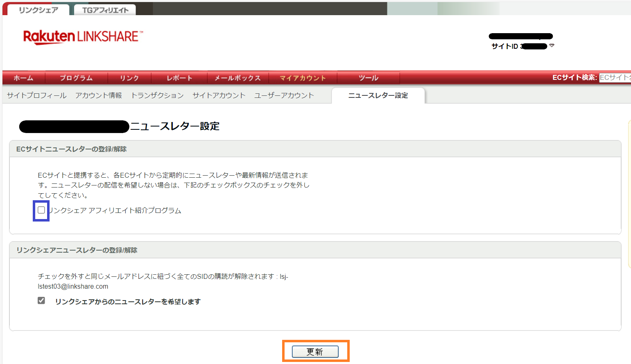631x364 pixels.
Task: Check the リンクシェア アフィリエイト紹介プログラム checkbox
Action: pyautogui.click(x=41, y=210)
